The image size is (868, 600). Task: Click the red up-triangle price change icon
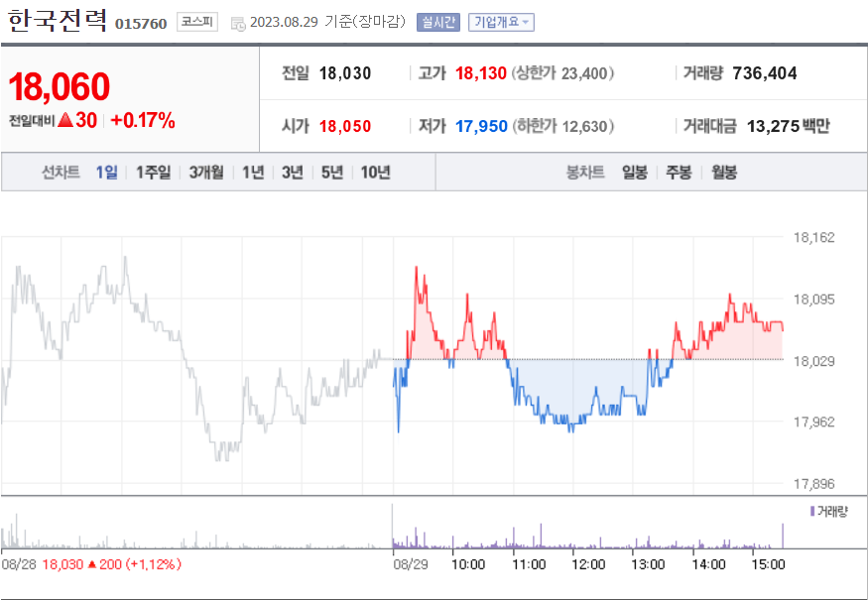65,120
